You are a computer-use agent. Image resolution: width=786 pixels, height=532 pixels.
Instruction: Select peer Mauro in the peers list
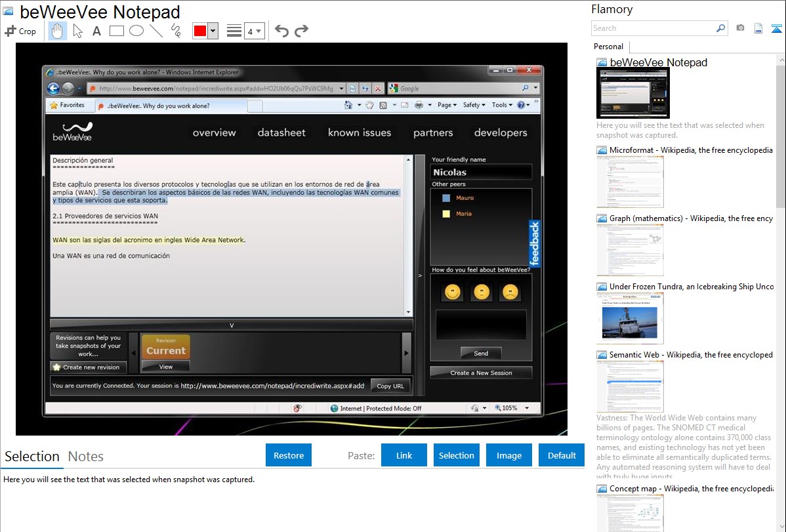[x=465, y=198]
